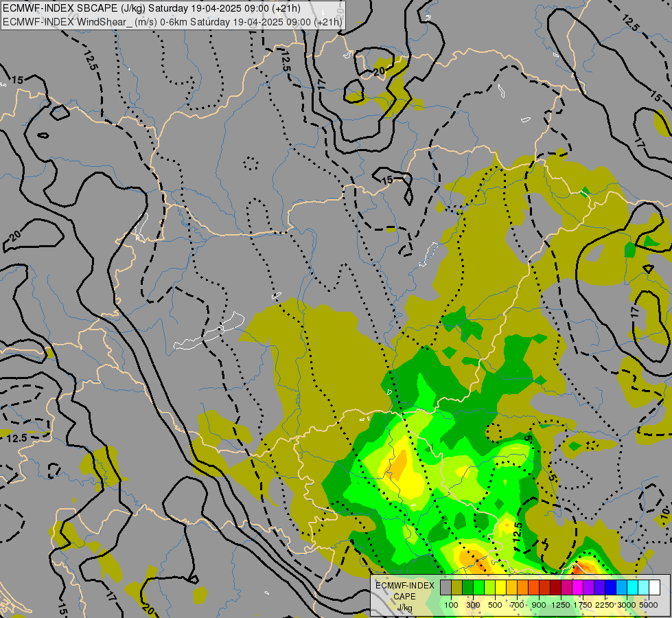Click the amber legend swatch after yellow
The image size is (672, 618).
click(511, 587)
